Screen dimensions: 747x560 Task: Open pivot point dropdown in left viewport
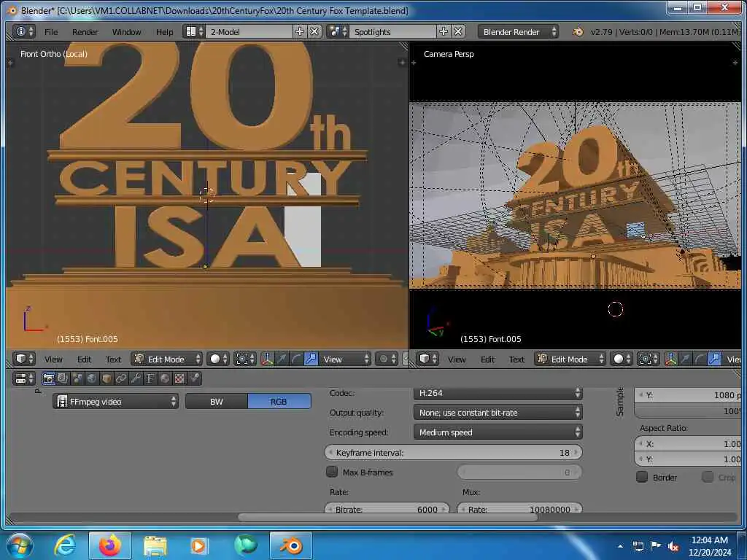coord(246,359)
